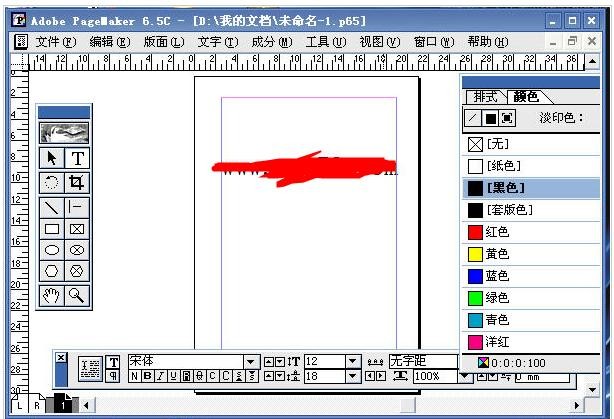Select the Ellipse tool
Screen dimensions: 614x419
pos(52,250)
